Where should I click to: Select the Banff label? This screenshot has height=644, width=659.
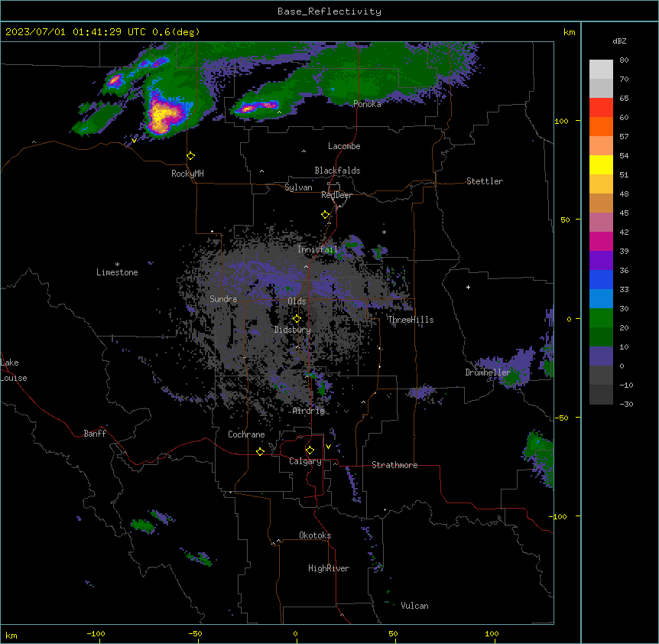95,434
